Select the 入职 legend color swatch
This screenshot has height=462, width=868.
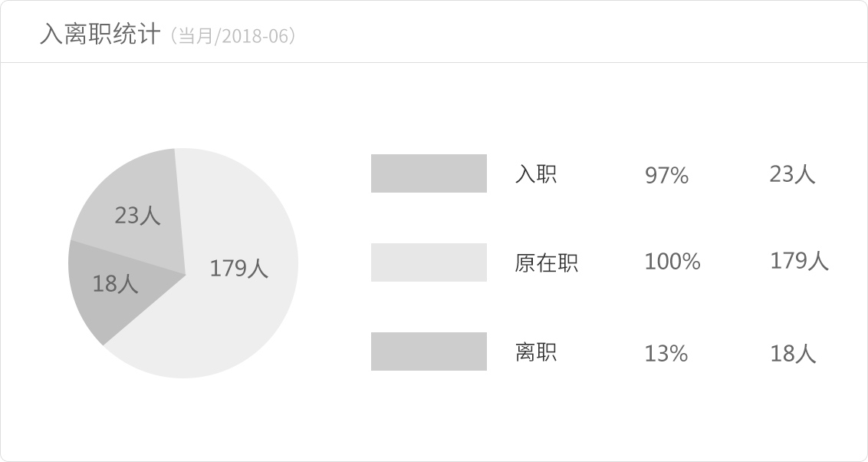pos(429,173)
